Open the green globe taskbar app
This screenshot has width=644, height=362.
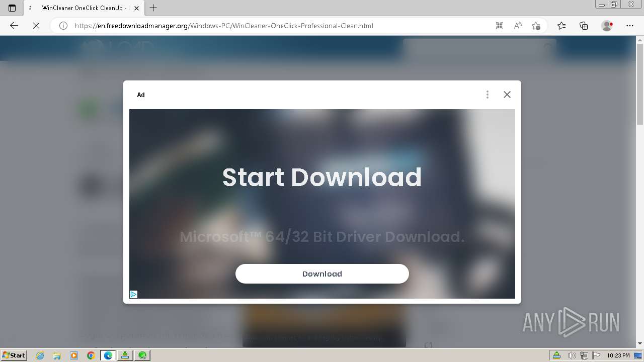pyautogui.click(x=142, y=355)
